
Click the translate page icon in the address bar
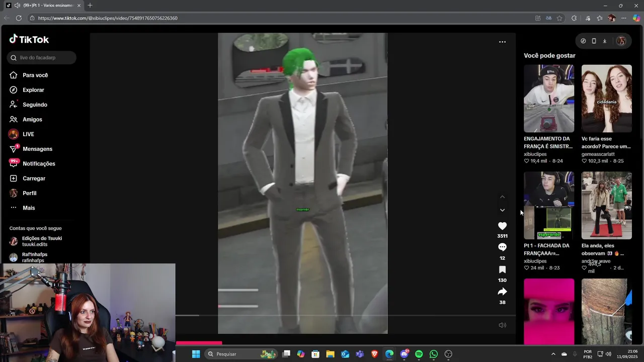coord(548,18)
